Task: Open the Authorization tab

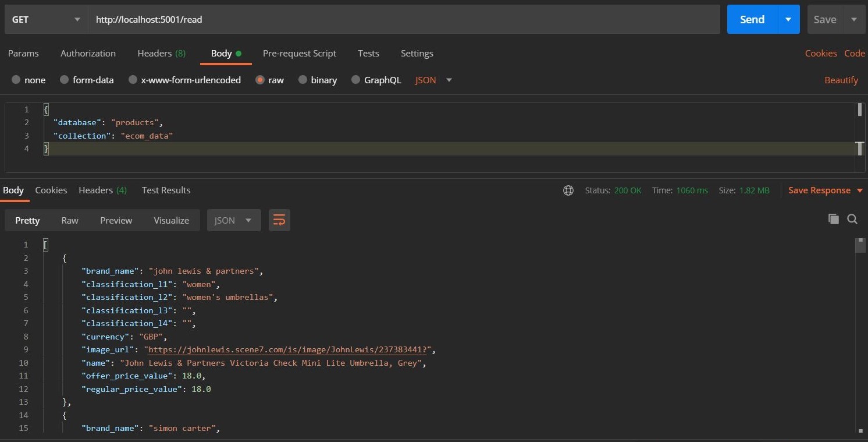Action: click(x=88, y=53)
